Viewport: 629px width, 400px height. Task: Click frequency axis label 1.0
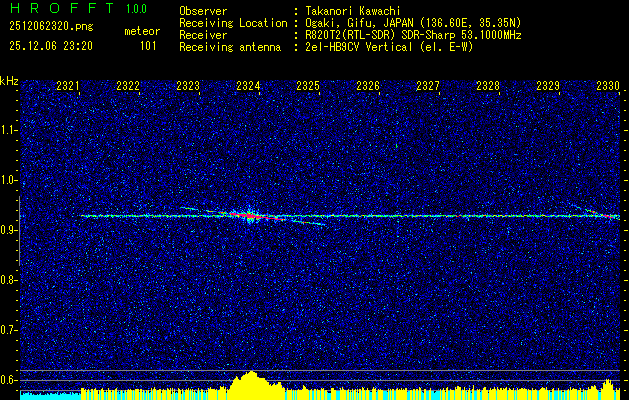(x=9, y=180)
